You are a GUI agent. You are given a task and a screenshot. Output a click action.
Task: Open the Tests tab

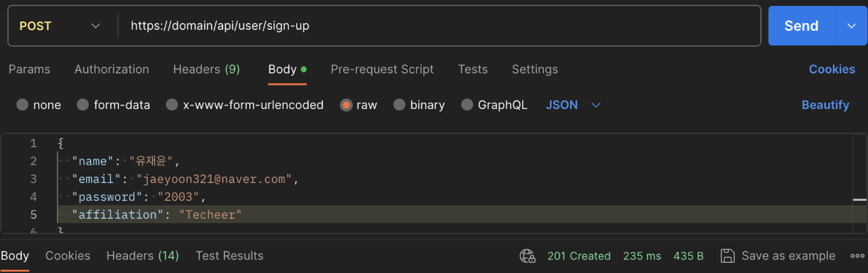point(473,69)
